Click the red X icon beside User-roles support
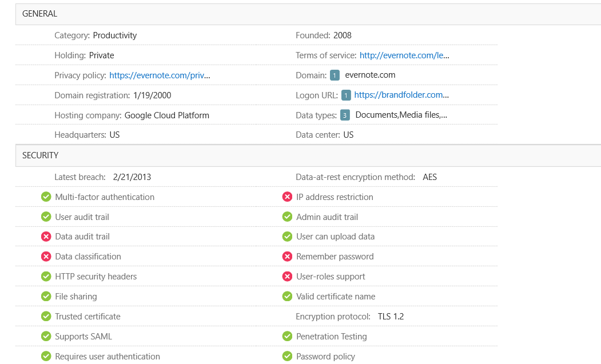This screenshot has height=364, width=601. point(287,277)
